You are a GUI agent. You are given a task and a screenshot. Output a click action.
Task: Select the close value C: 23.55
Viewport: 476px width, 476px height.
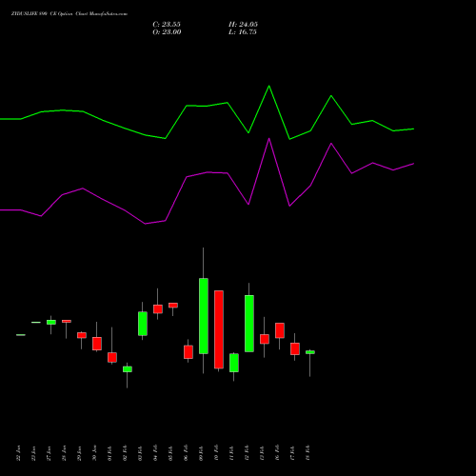point(167,25)
